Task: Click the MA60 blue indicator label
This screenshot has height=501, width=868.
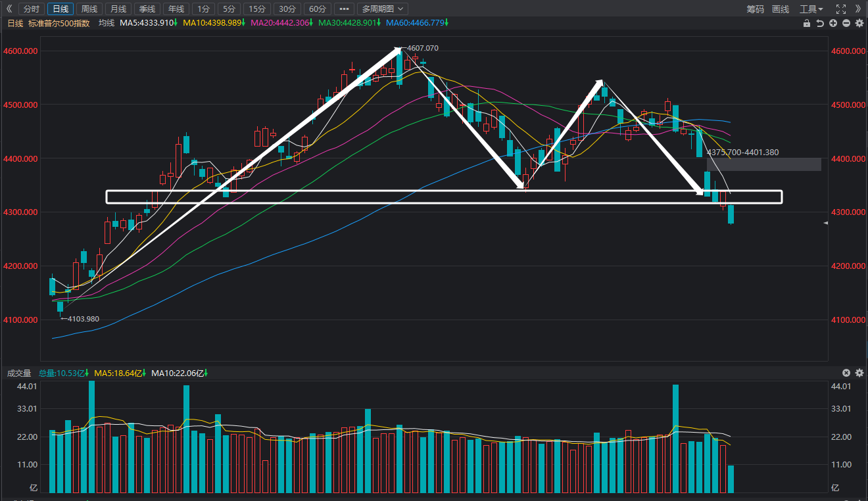Action: pyautogui.click(x=417, y=23)
